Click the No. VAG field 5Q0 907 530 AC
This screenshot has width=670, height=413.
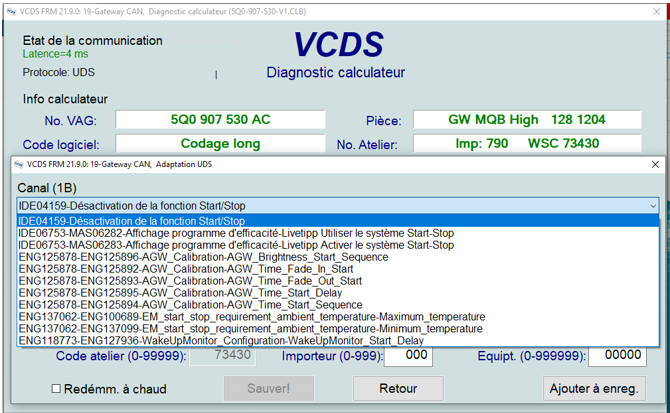(220, 120)
